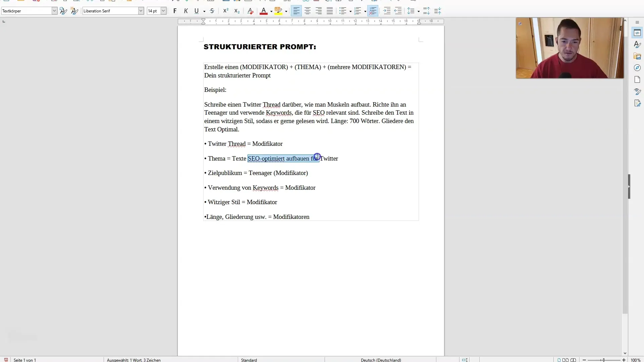Select document language 'Deutsch (Deutschland)'
The image size is (644, 362).
[380, 360]
